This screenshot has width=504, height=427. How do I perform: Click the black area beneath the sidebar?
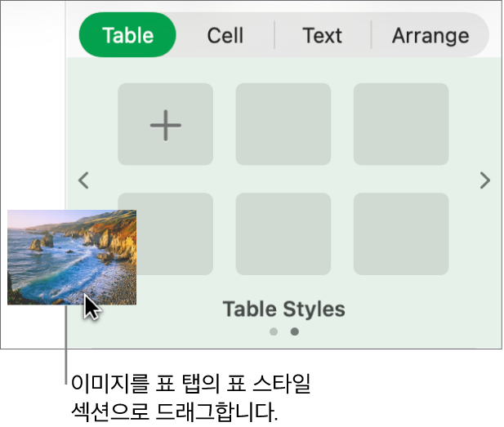(286, 388)
